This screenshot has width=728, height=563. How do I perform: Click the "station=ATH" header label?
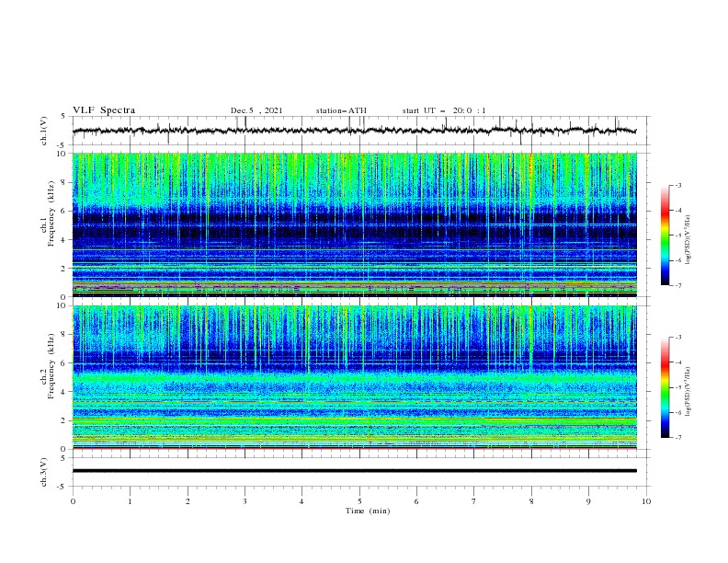point(341,110)
